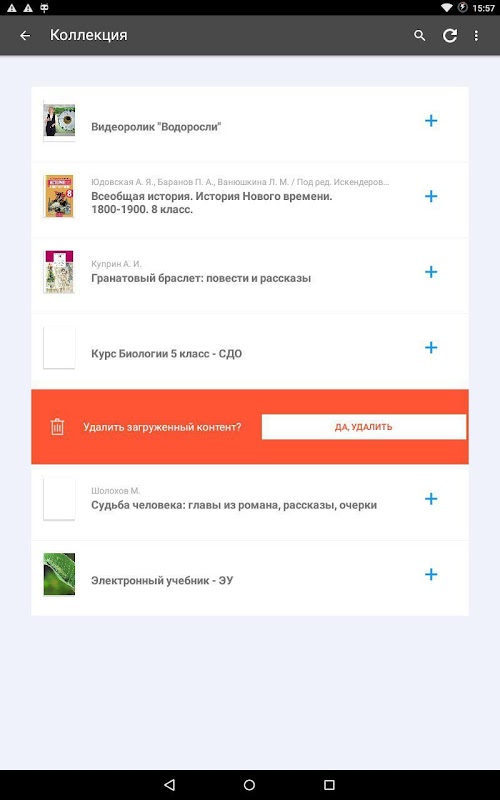Viewport: 500px width, 800px height.
Task: Open the three-dot overflow menu
Action: pyautogui.click(x=476, y=35)
